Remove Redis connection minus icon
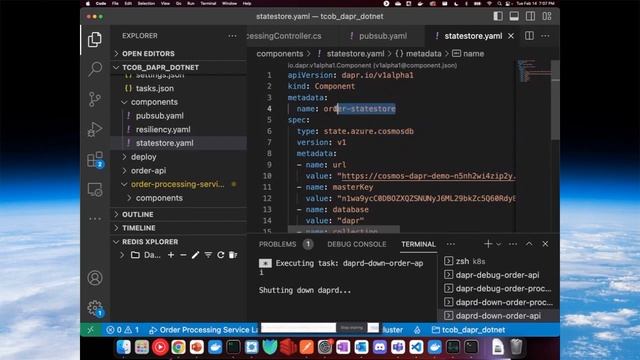The height and width of the screenshot is (360, 640). point(183,255)
